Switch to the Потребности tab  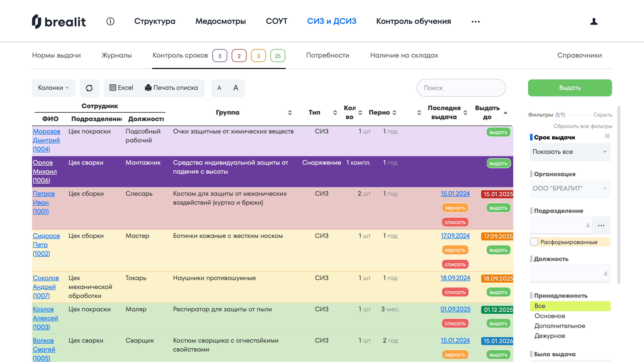point(328,55)
